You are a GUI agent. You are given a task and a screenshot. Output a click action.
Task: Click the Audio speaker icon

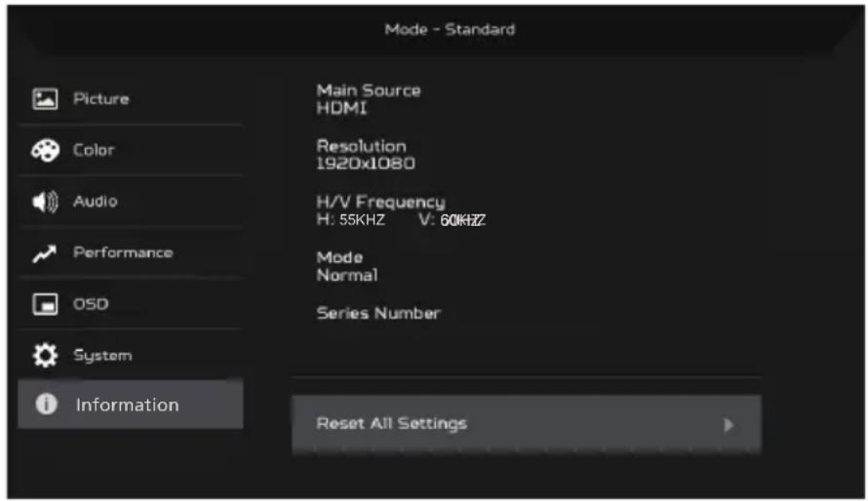click(45, 202)
